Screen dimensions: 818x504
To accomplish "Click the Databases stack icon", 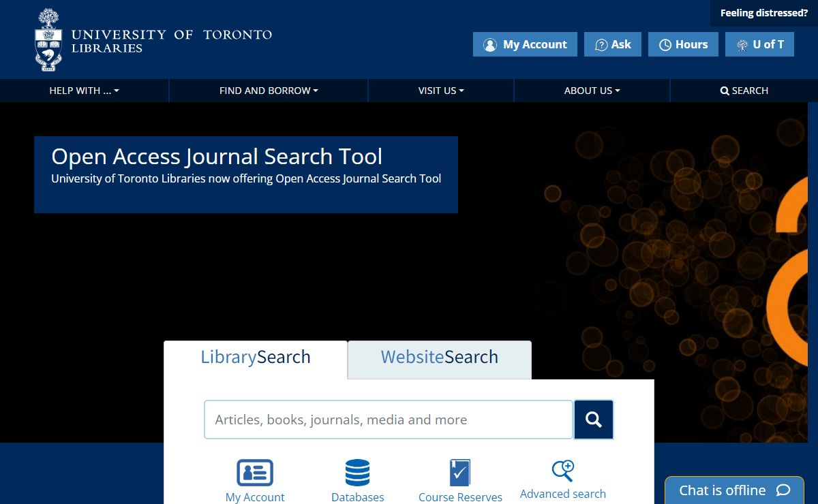I will (357, 473).
